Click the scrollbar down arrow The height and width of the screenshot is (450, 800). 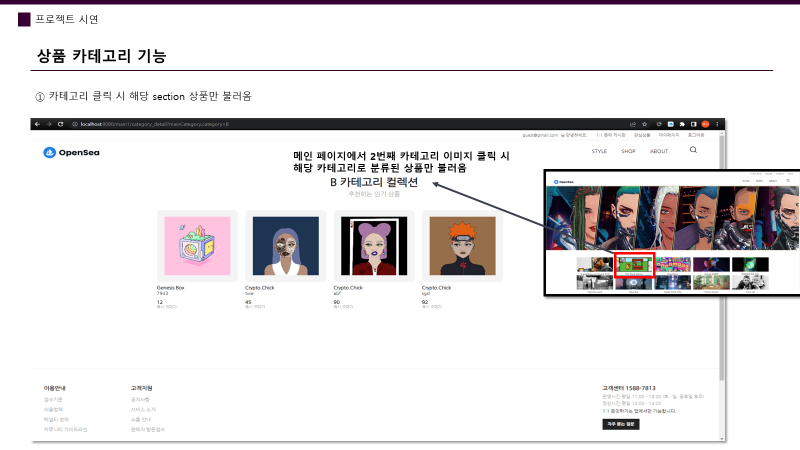pos(721,438)
